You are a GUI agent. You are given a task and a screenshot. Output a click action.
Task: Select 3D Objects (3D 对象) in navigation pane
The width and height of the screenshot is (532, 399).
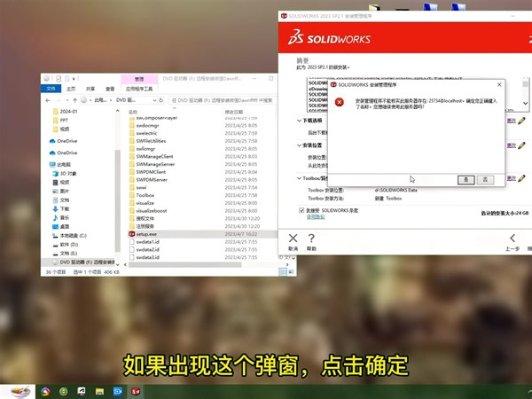[x=65, y=174]
